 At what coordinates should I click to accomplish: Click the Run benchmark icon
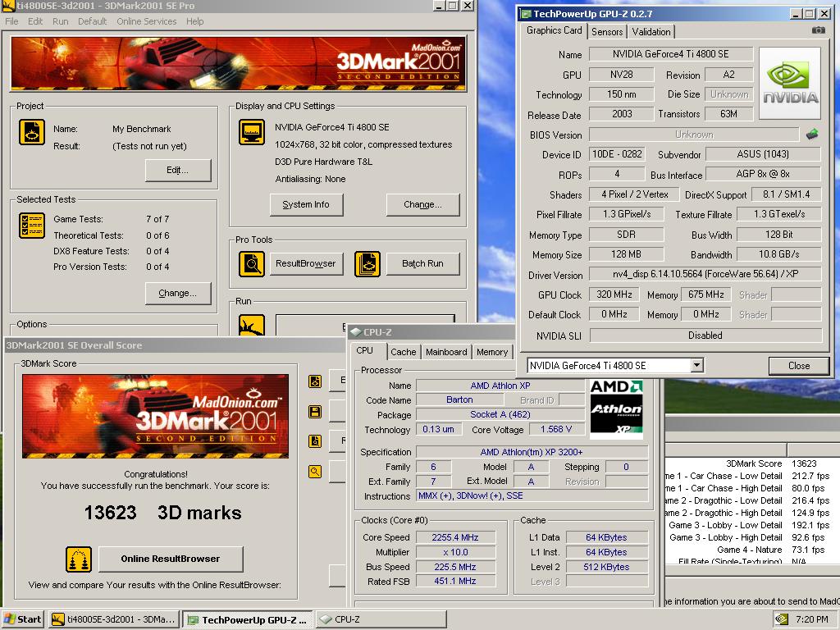click(252, 325)
